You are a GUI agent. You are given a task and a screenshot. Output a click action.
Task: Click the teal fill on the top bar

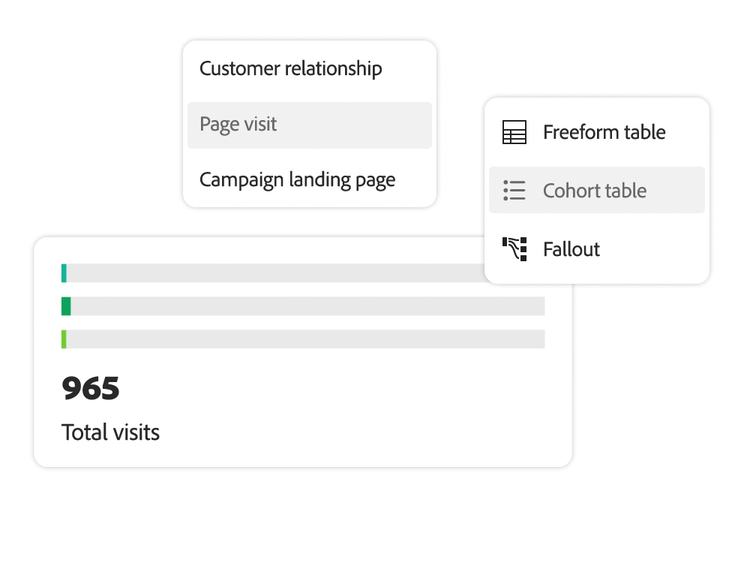64,273
